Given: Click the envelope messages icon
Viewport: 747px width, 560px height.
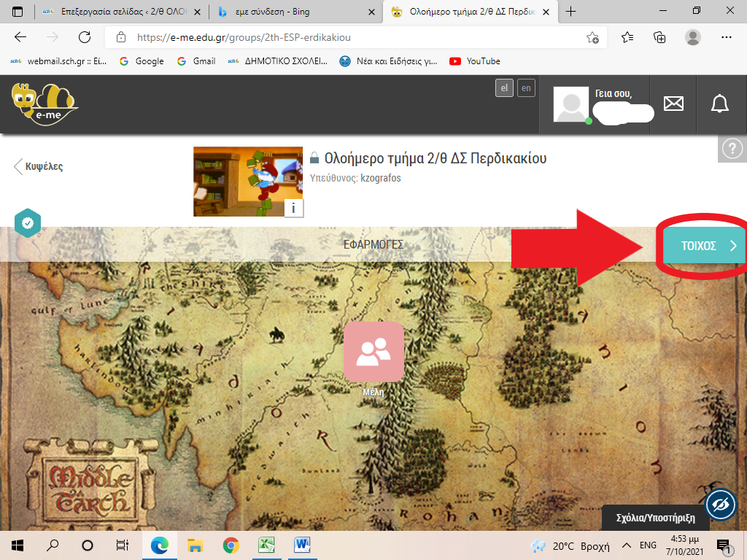Looking at the screenshot, I should coord(673,104).
